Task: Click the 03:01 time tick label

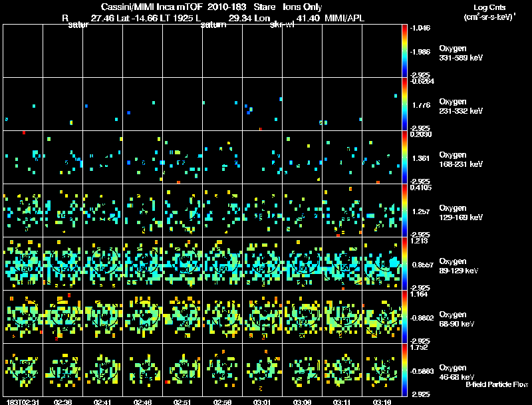Action: pos(262,402)
